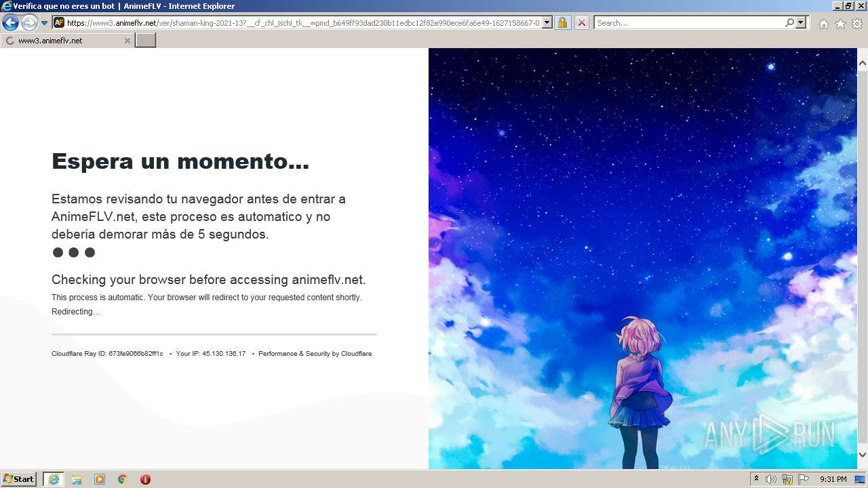The height and width of the screenshot is (488, 868).
Task: Click the Cloudflare Ray ID text
Action: tap(107, 354)
